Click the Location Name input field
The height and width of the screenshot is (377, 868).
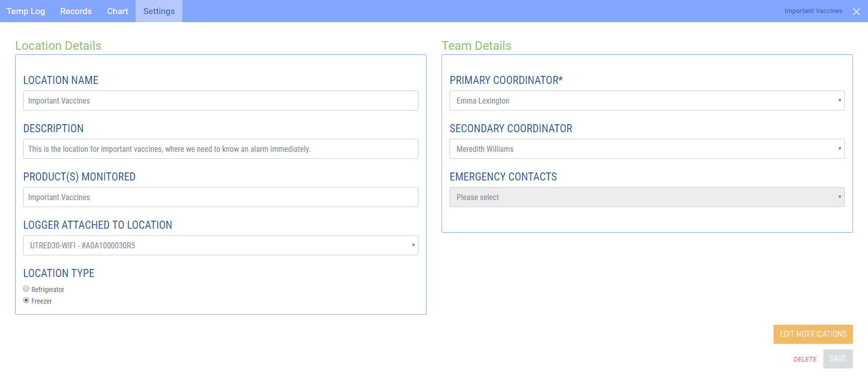[221, 101]
